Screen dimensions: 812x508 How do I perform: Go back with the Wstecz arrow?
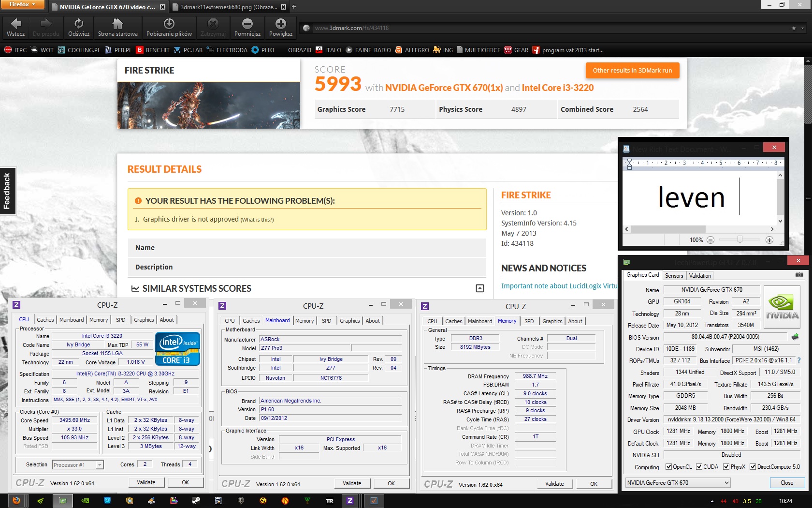pos(15,28)
